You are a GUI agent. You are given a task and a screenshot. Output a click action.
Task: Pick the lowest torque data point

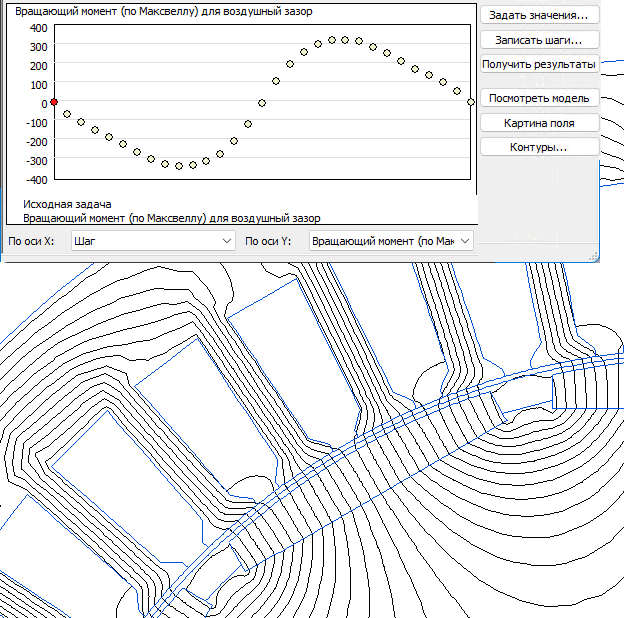point(179,166)
